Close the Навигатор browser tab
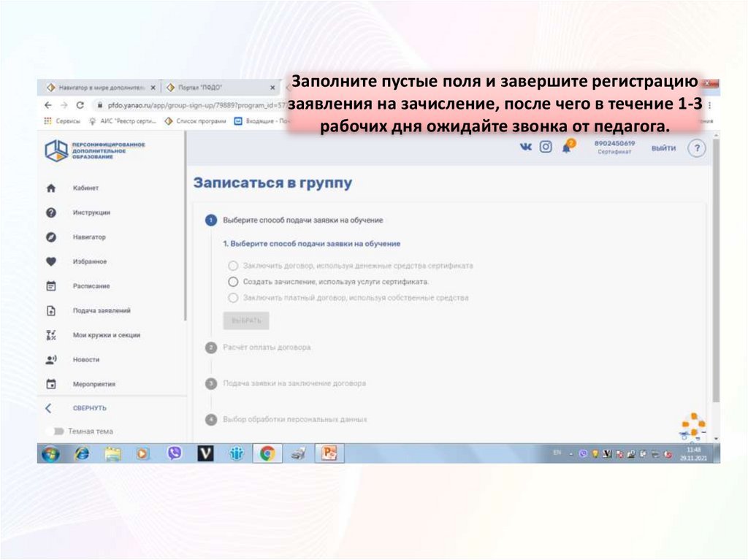The image size is (748, 560). pos(153,88)
